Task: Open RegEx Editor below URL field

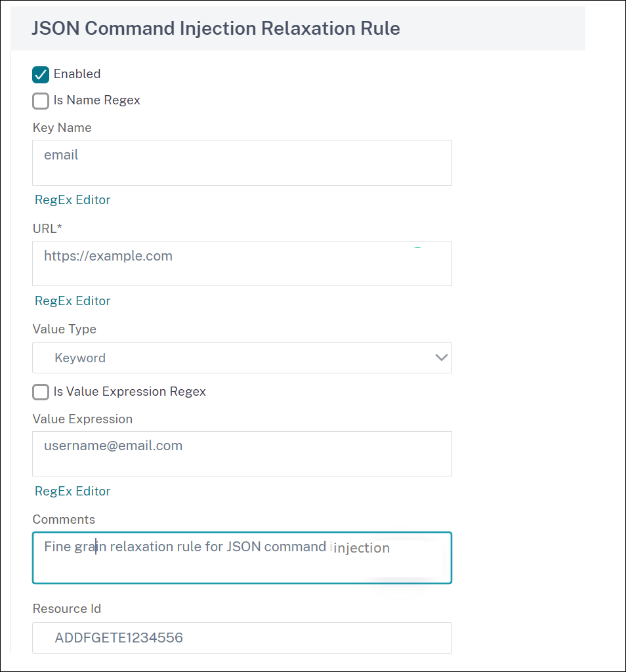Action: click(72, 301)
